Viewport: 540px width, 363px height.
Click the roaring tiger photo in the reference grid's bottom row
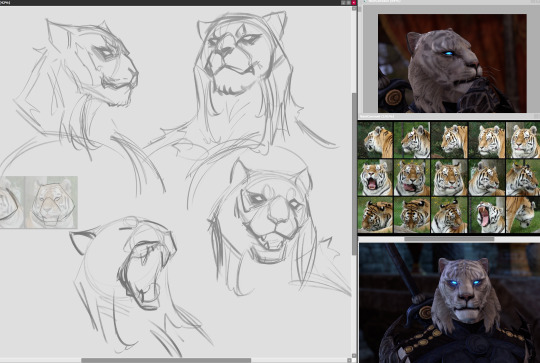(486, 215)
